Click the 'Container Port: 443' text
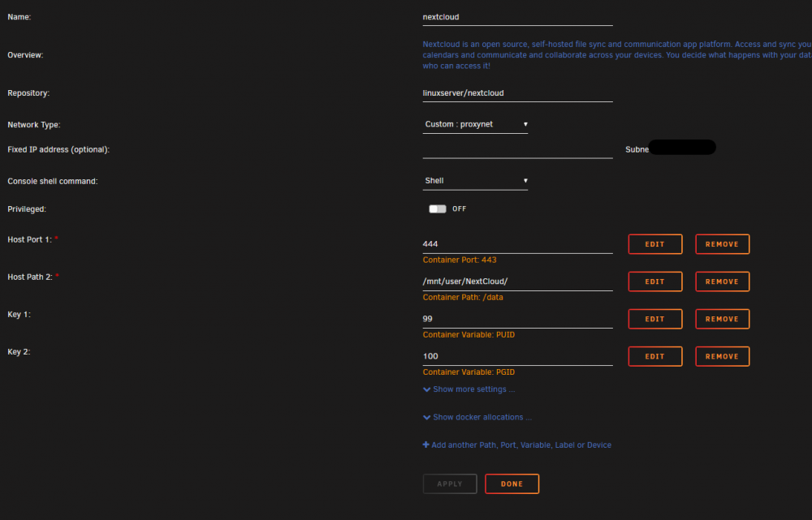The width and height of the screenshot is (812, 520). pos(460,260)
